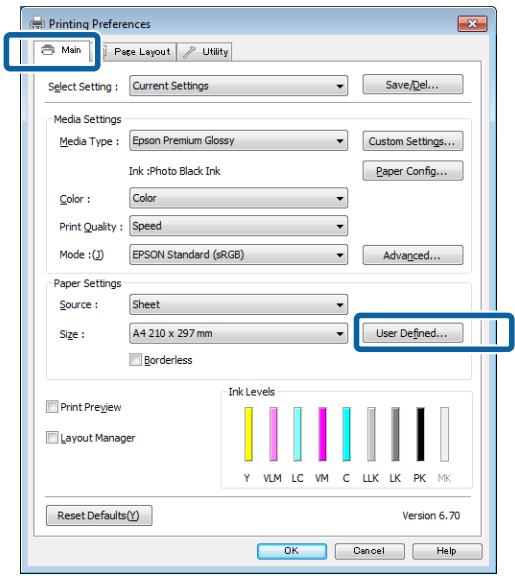The height and width of the screenshot is (576, 515).
Task: Click the Paper Config... button
Action: pos(413,171)
